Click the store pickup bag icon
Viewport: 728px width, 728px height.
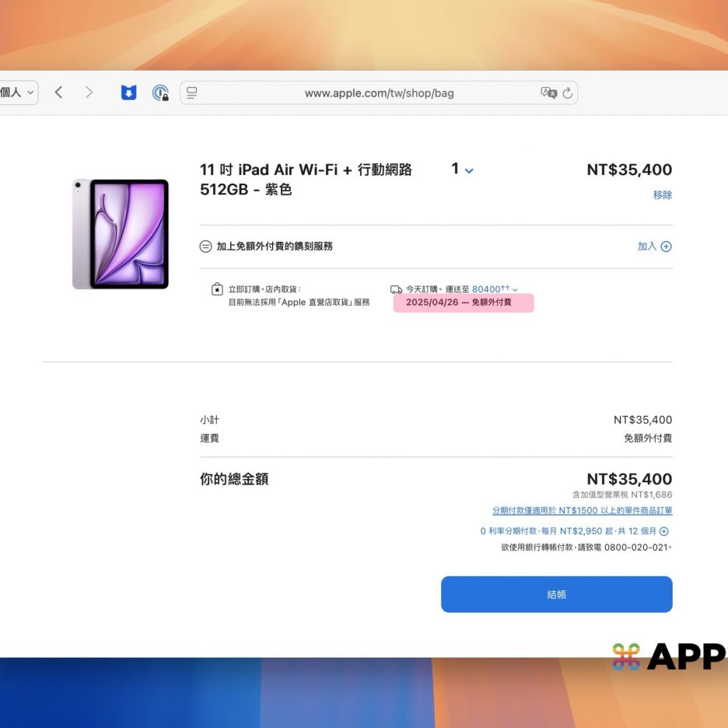coord(217,289)
